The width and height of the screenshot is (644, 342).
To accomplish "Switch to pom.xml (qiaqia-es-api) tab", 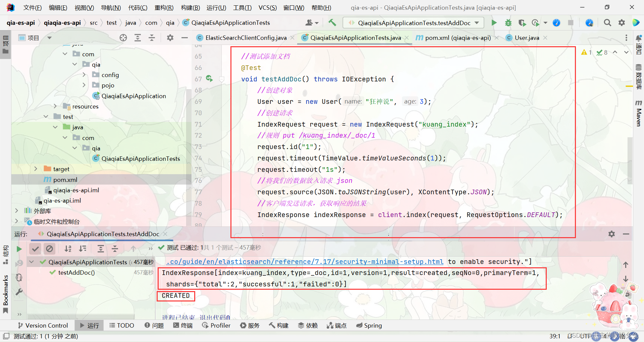I will [x=458, y=38].
